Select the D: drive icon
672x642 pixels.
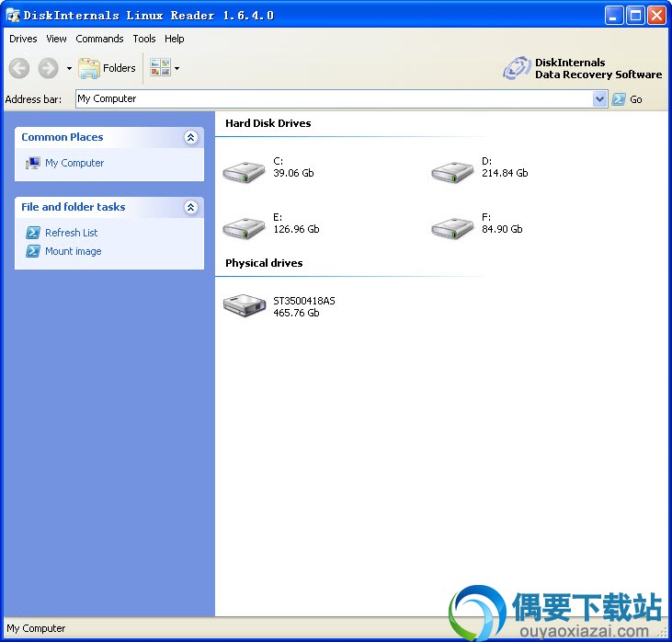452,172
